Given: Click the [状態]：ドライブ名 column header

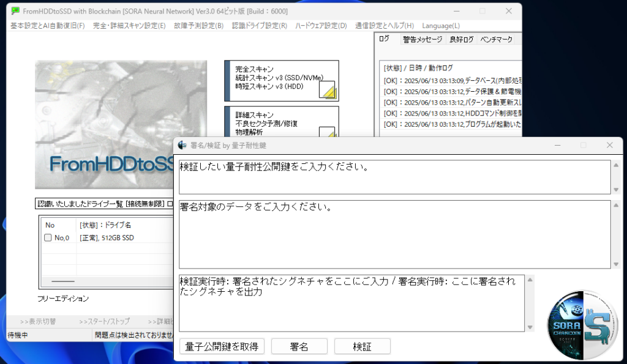Looking at the screenshot, I should pyautogui.click(x=105, y=225).
